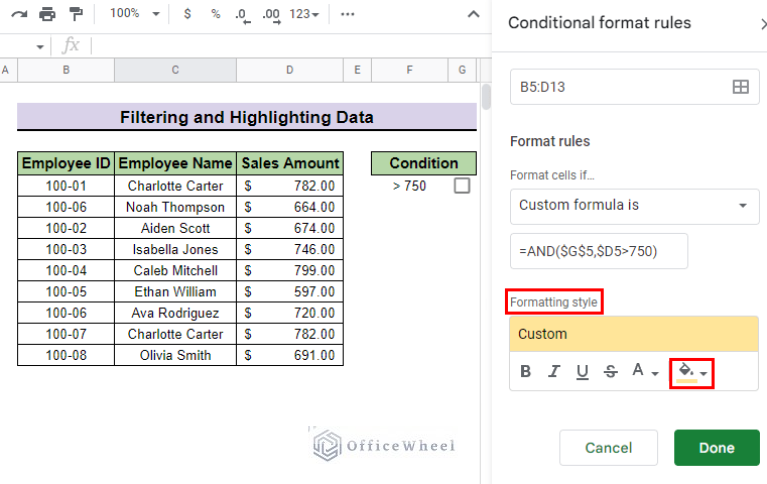767x484 pixels.
Task: Click the Filtering and Highlighting Data title cell
Action: click(247, 117)
